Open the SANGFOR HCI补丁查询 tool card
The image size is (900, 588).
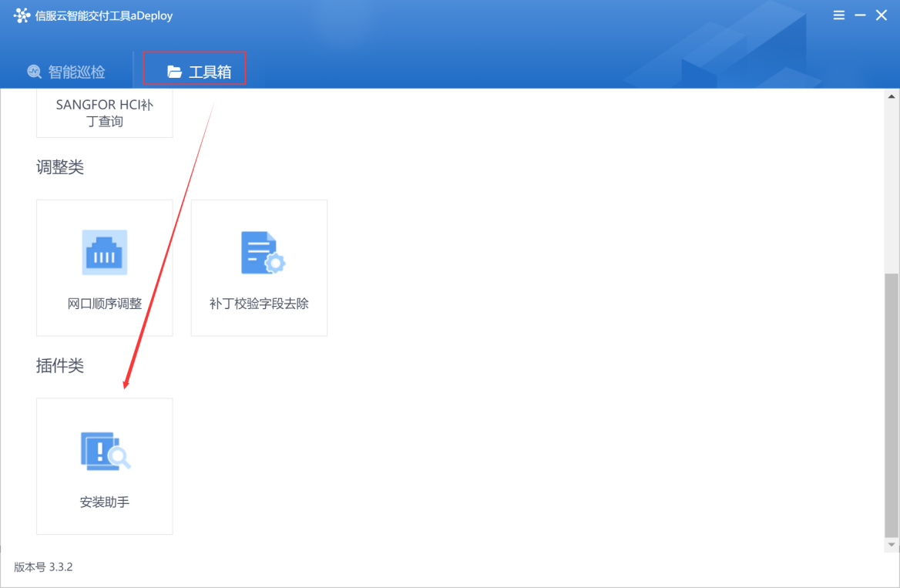(105, 113)
